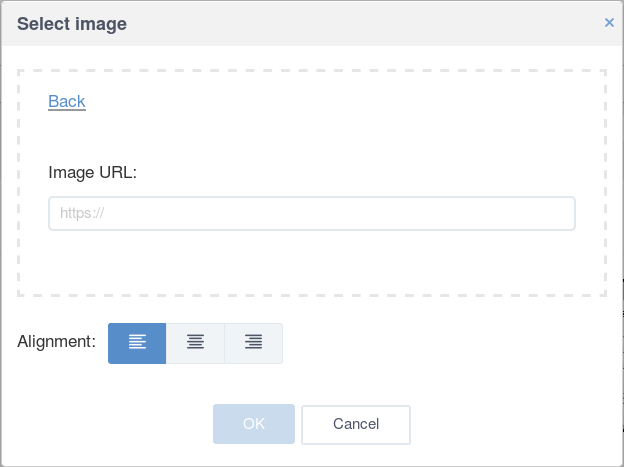Set image alignment to right
624x467 pixels.
254,343
